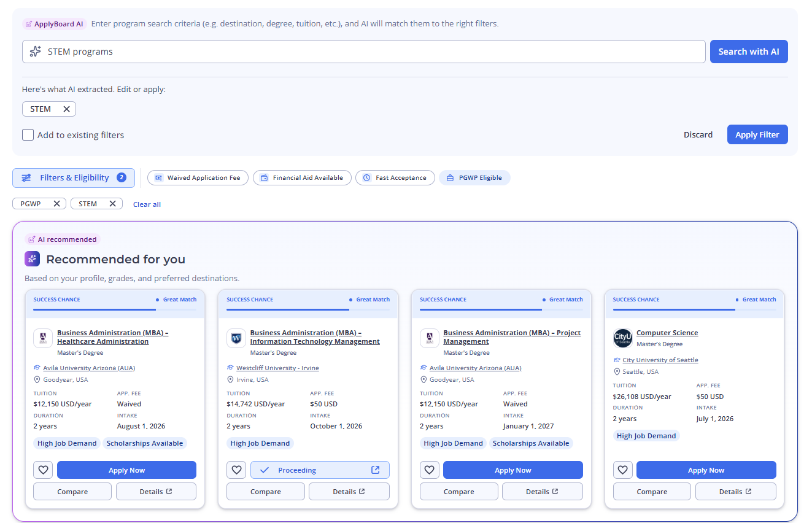Image resolution: width=812 pixels, height=523 pixels.
Task: Toggle Fast Acceptance quick filter
Action: click(x=395, y=177)
